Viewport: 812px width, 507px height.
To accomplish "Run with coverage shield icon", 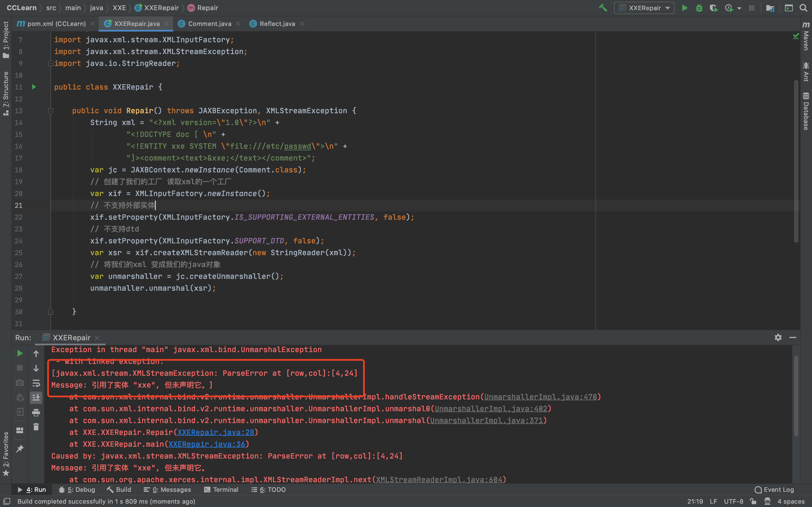I will pyautogui.click(x=713, y=8).
